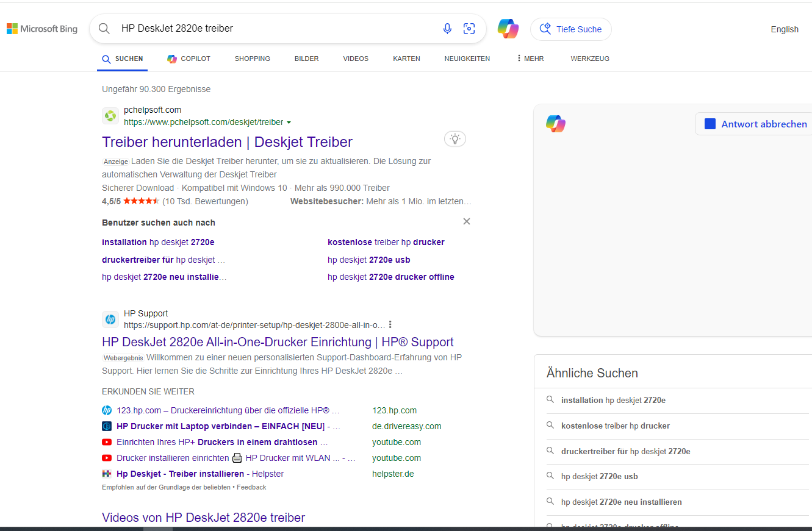Open the BILDER tab
Image resolution: width=812 pixels, height=531 pixels.
pos(307,59)
